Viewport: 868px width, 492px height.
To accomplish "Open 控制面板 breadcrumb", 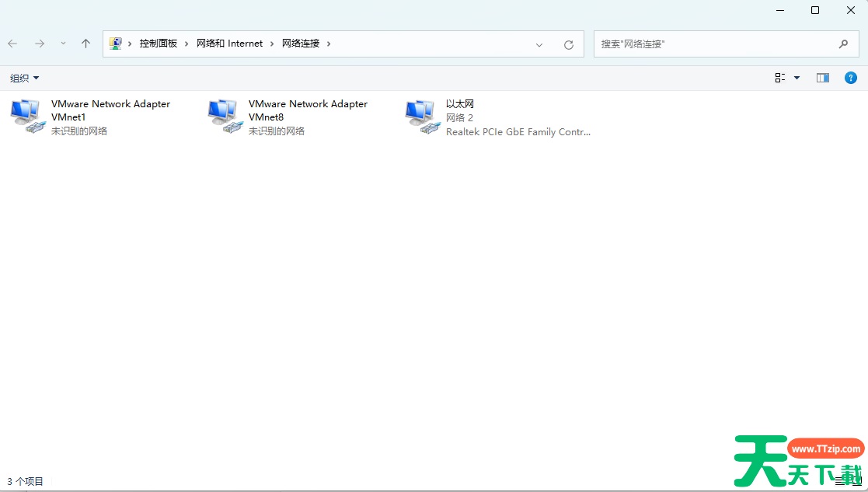I will pos(159,44).
